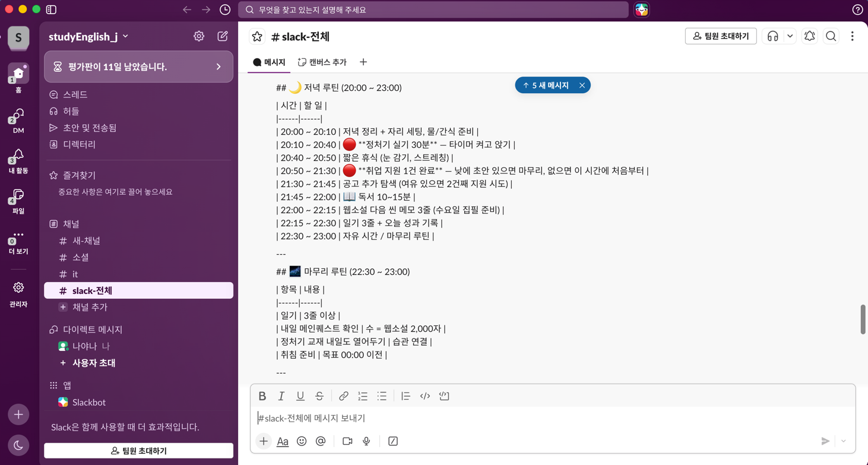Click the message list scrollbar thumb

pyautogui.click(x=863, y=320)
